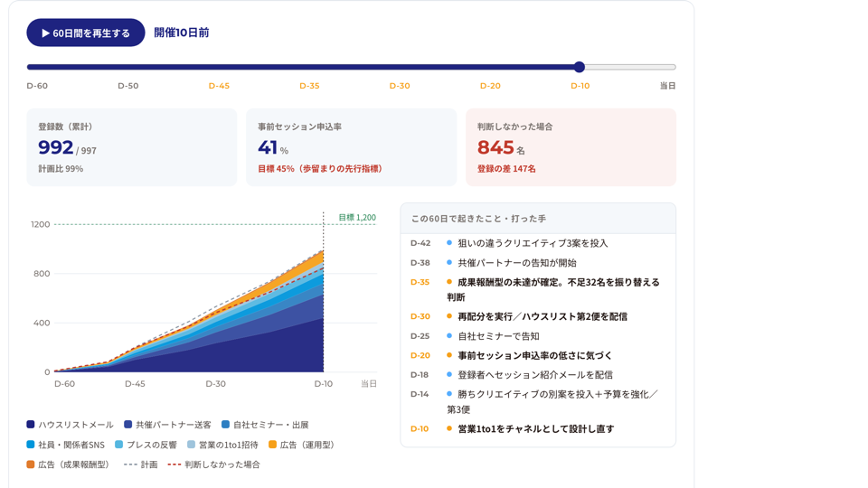Select D-14 勝ちクリエイティブの別案を投入 event
Screen dimensions: 868x488
(537, 401)
